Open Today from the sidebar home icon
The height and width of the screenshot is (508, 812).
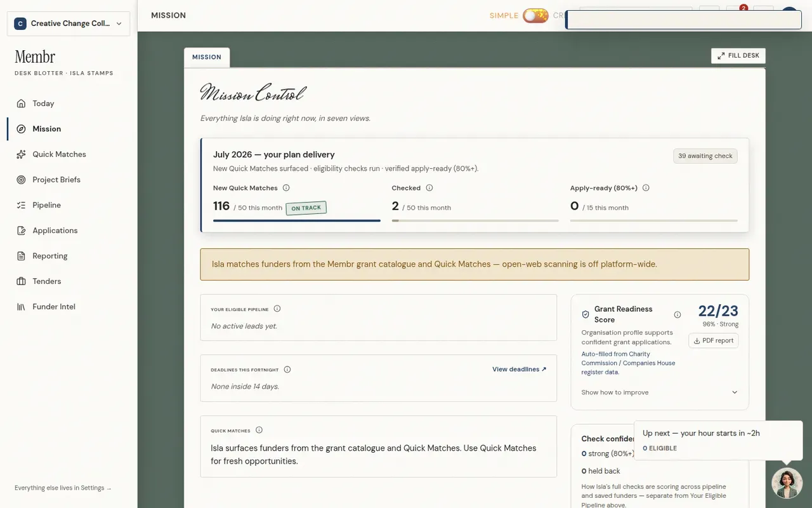[x=21, y=104]
